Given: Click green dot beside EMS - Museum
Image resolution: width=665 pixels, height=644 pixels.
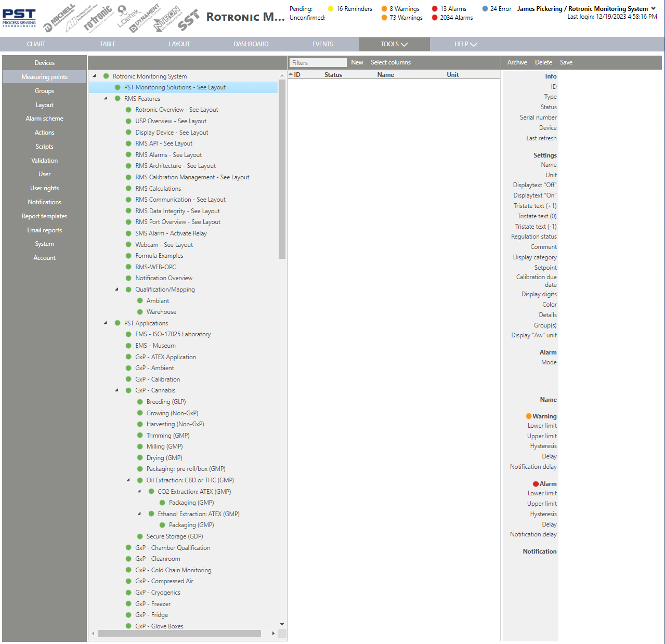Looking at the screenshot, I should coord(128,345).
